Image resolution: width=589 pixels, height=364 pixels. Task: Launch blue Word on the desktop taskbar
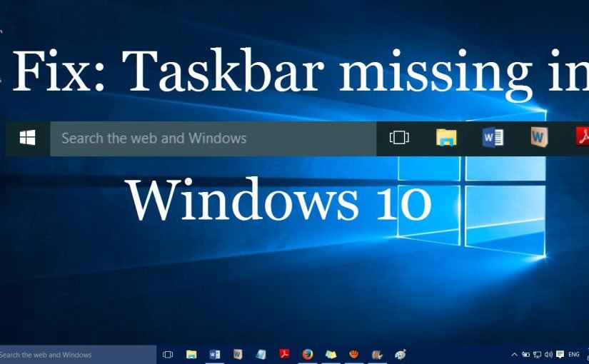(x=214, y=354)
